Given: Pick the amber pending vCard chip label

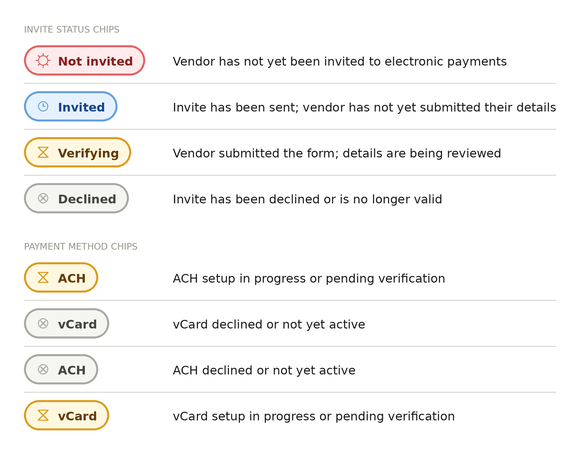Looking at the screenshot, I should pyautogui.click(x=77, y=416).
